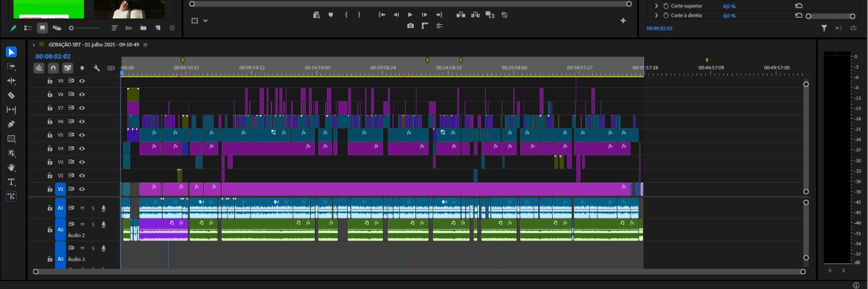The width and height of the screenshot is (868, 289).
Task: Target audio track A2 button
Action: pos(60,229)
